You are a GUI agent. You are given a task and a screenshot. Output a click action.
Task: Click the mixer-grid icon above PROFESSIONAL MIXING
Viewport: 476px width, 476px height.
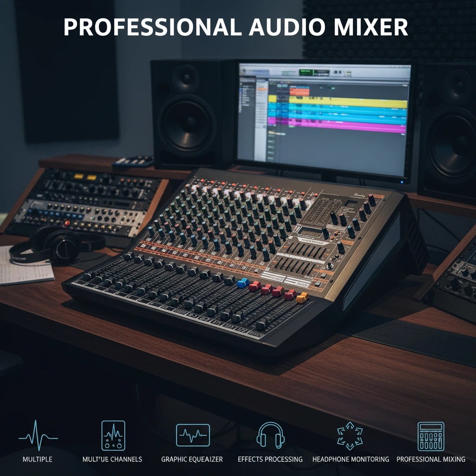click(x=430, y=435)
